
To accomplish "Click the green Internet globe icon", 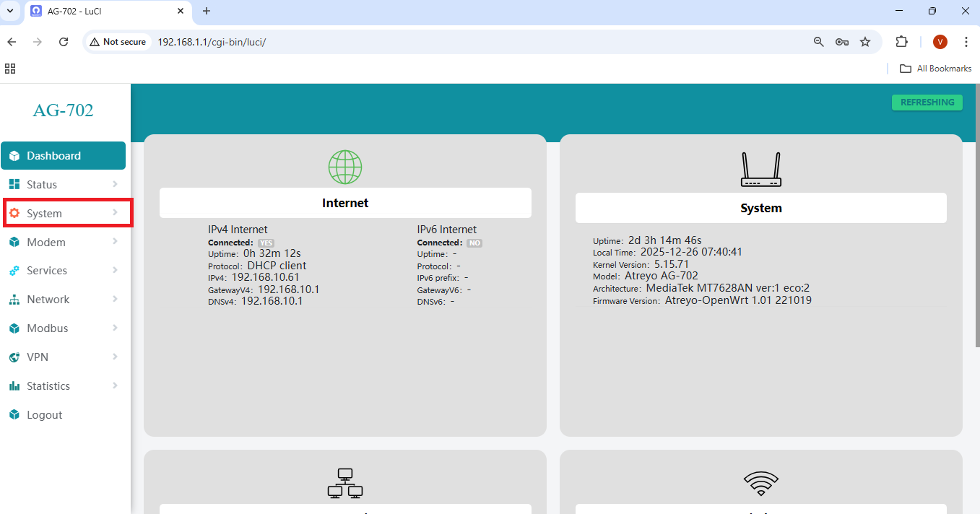I will click(x=345, y=167).
